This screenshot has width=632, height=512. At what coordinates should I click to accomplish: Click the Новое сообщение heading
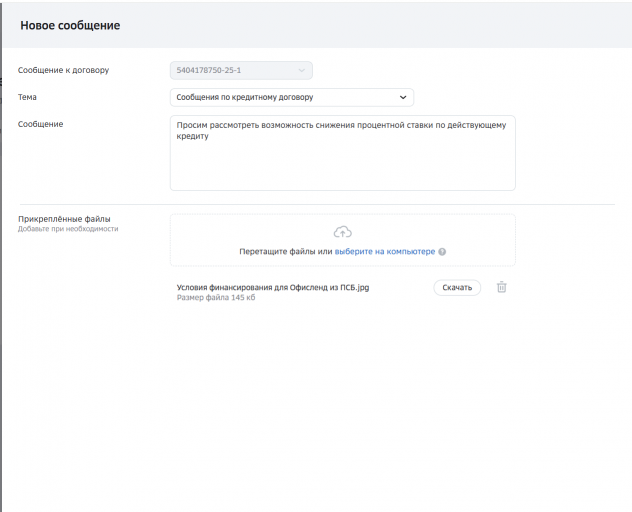(70, 25)
